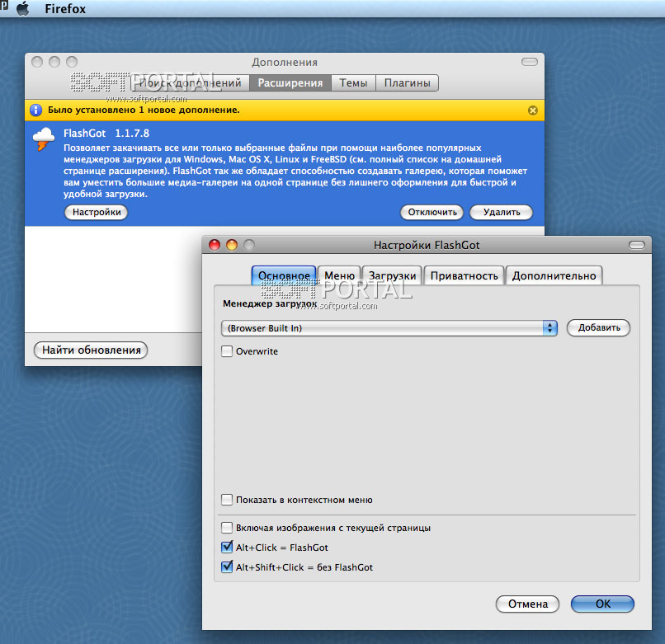Screen dimensions: 665x644
Task: Click the Менеджер загрузок label
Action: [x=270, y=303]
